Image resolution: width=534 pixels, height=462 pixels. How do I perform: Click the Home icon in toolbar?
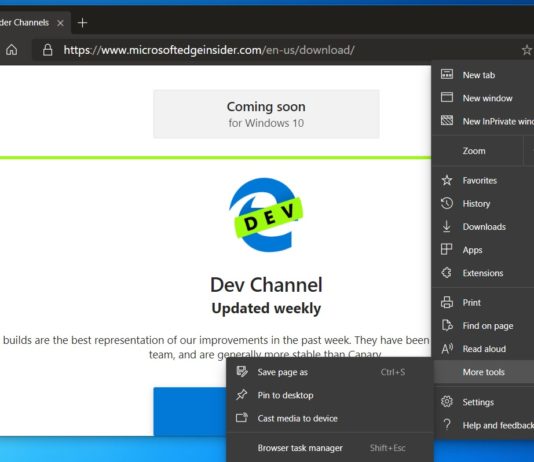coord(12,50)
